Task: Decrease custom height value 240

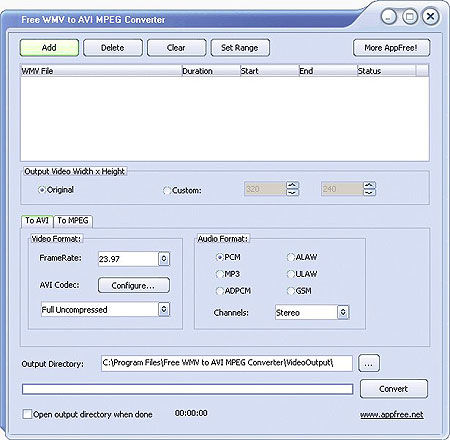Action: point(369,193)
